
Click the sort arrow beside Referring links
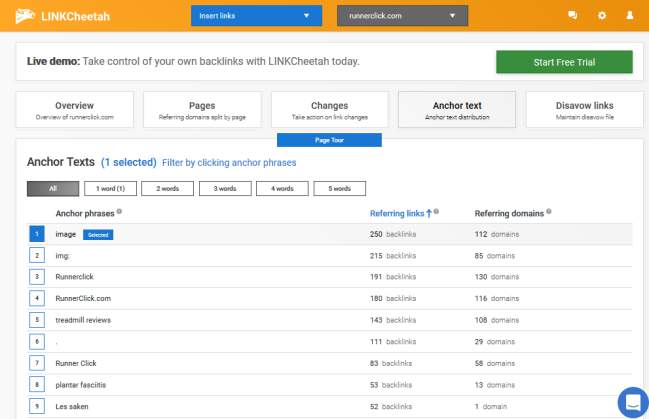(429, 213)
